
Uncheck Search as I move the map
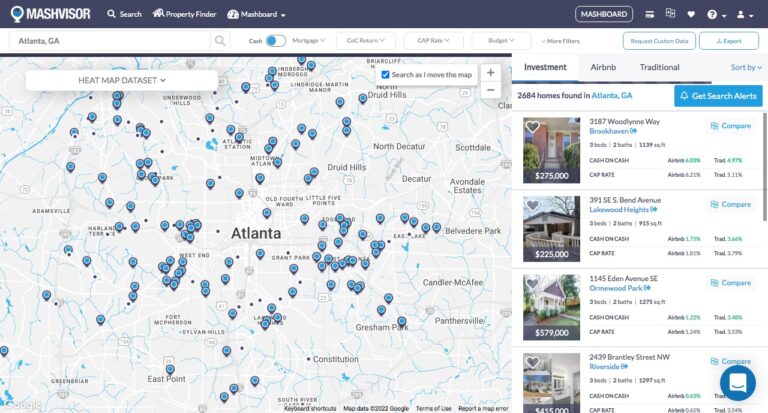(x=386, y=74)
